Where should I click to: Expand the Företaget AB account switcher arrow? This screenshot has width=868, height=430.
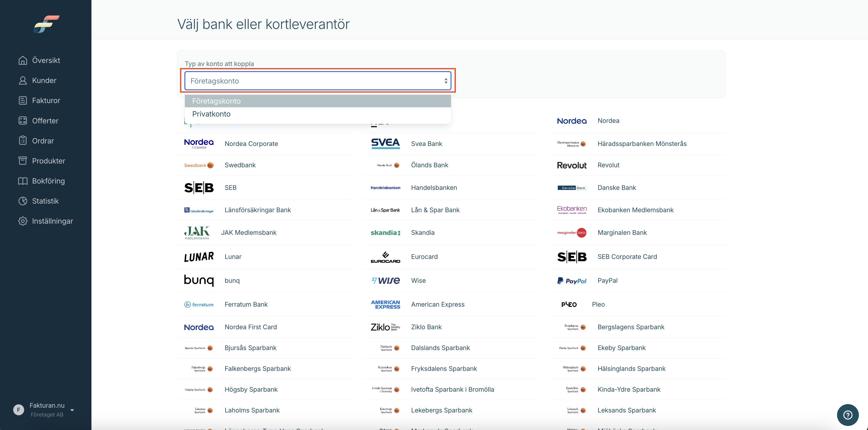coord(72,410)
